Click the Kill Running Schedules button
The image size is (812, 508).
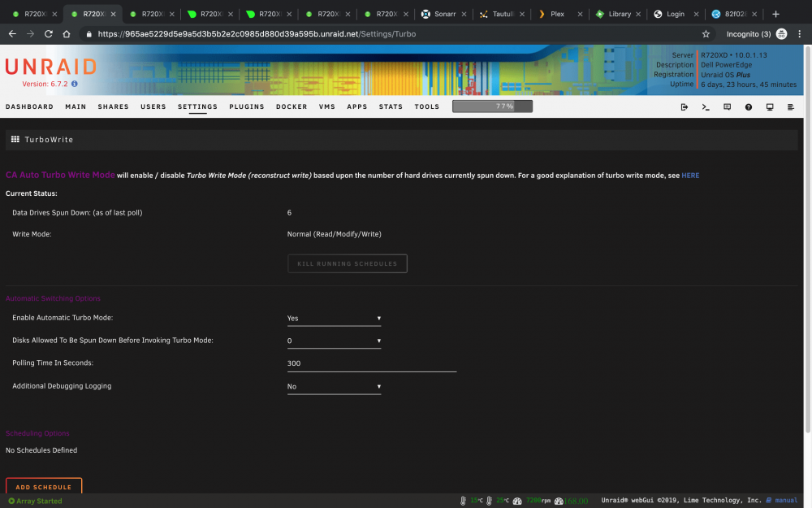347,263
